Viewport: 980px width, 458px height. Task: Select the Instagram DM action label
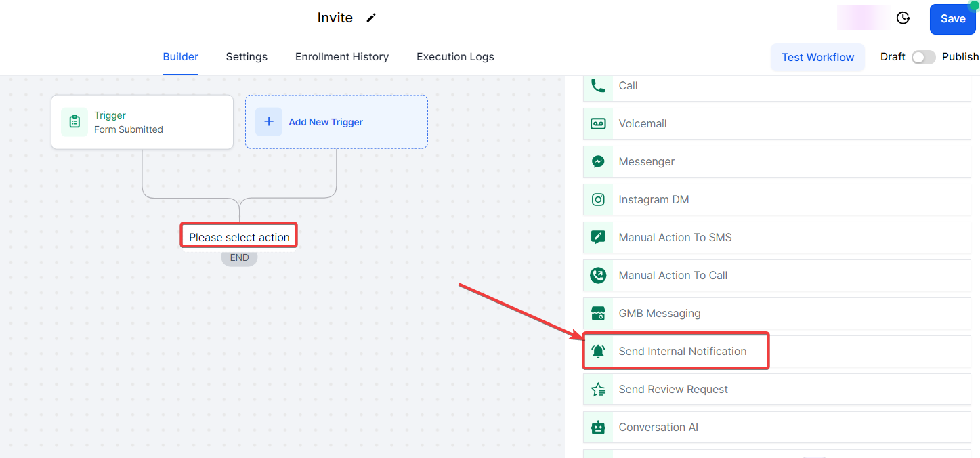pyautogui.click(x=654, y=200)
